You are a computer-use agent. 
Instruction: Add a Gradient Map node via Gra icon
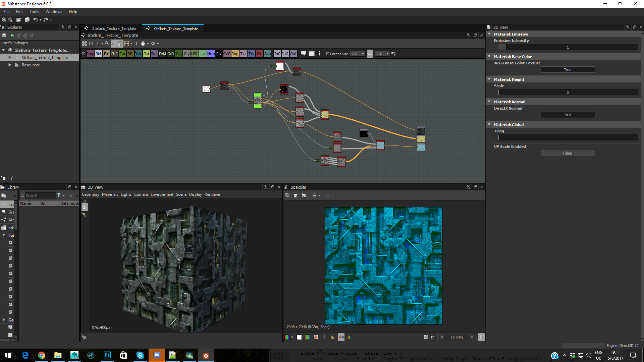pos(178,54)
